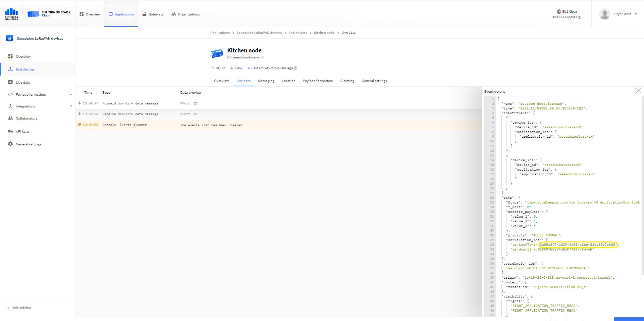Image resolution: width=644 pixels, height=321 pixels.
Task: Click the API keys key icon
Action: pyautogui.click(x=10, y=131)
